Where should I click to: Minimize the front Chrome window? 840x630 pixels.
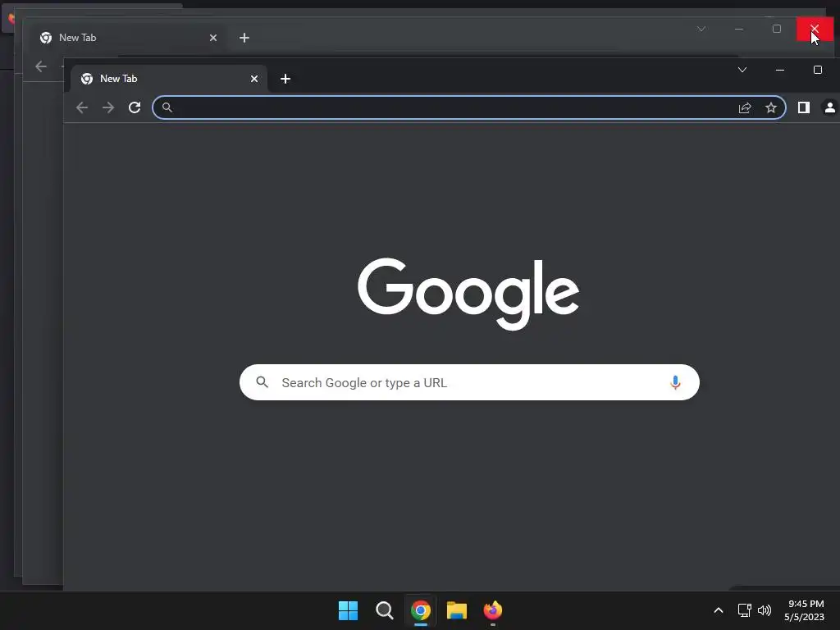[780, 71]
